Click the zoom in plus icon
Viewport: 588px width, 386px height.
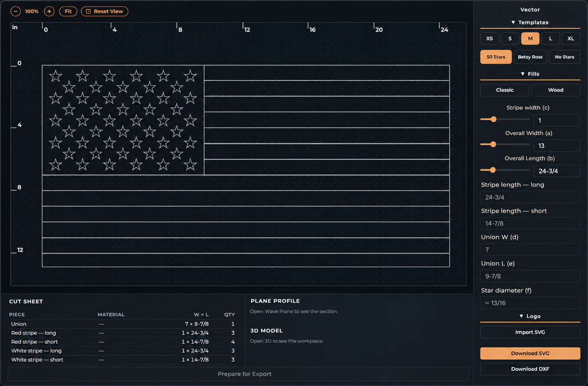pos(49,11)
